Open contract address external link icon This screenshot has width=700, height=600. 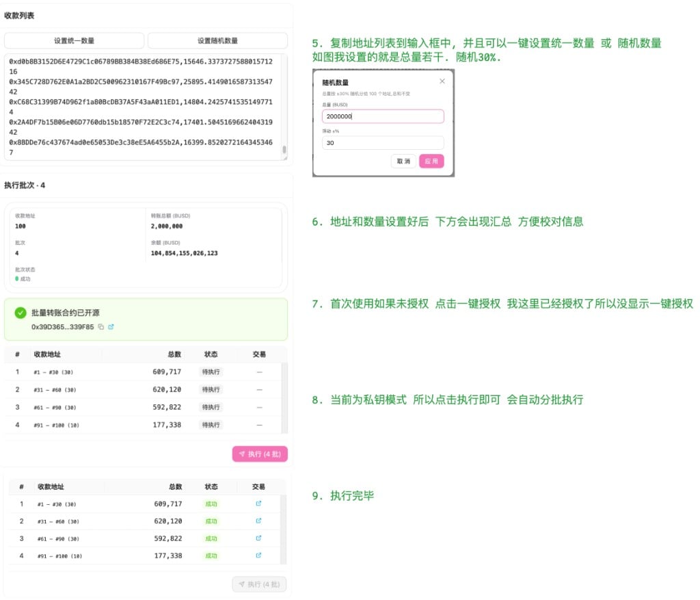coord(111,326)
